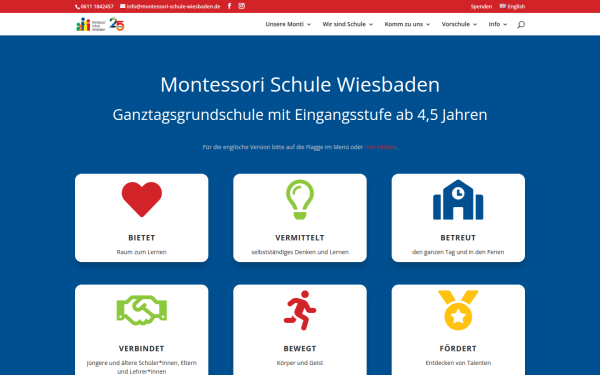Click the red heart icon

(x=142, y=199)
